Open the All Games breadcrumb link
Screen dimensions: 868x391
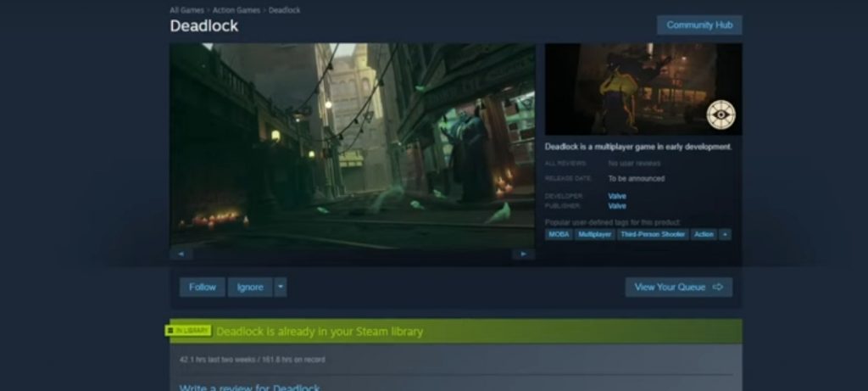coord(186,10)
